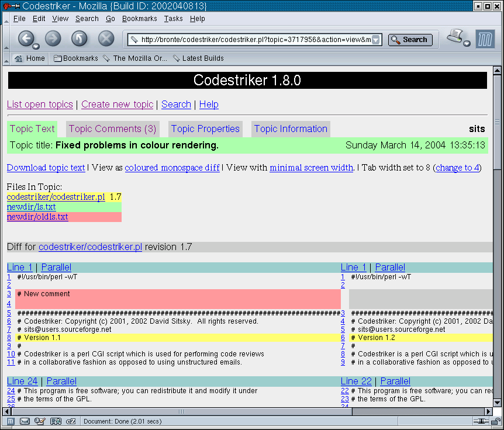Open Composer from the status bar
Screen dimensions: 504x430
(x=40, y=421)
